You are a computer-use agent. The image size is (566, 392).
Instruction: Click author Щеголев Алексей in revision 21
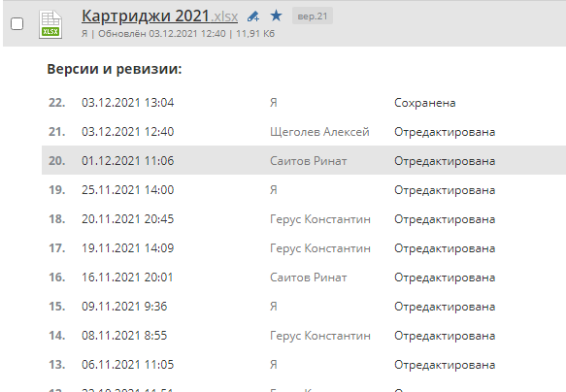pyautogui.click(x=319, y=132)
